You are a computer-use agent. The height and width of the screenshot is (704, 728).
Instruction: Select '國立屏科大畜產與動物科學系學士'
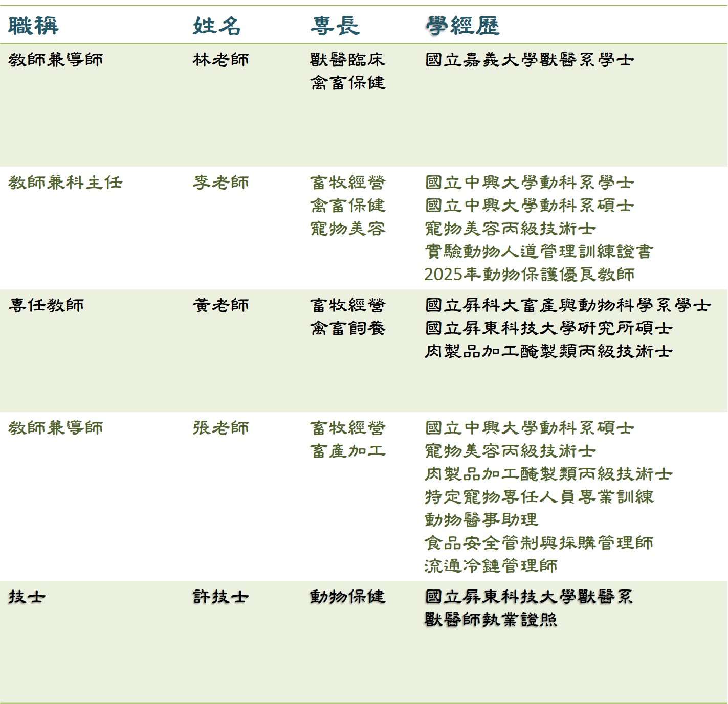click(x=568, y=305)
